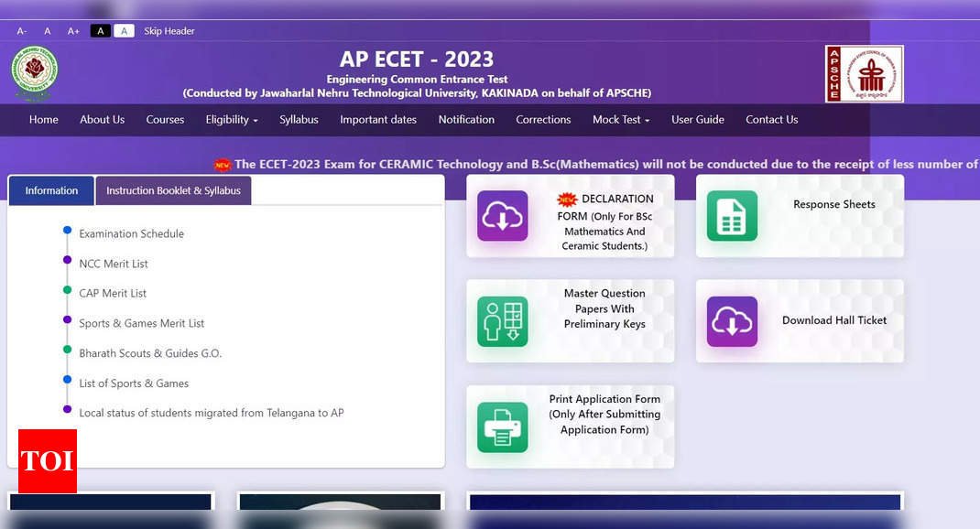Viewport: 980px width, 529px height.
Task: Open Local status of migrated students link
Action: pos(212,413)
